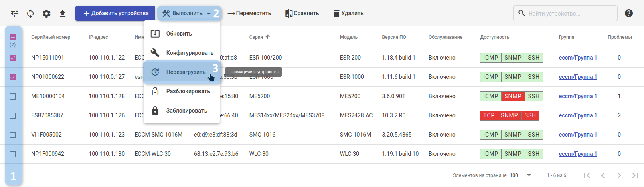The image size is (644, 187).
Task: Open the column filter settings icon
Action: click(x=14, y=14)
